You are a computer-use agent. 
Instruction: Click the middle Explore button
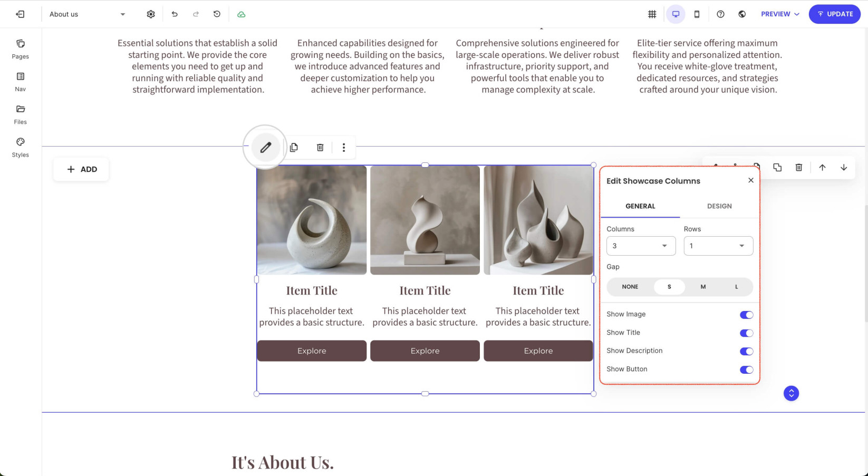click(x=425, y=351)
